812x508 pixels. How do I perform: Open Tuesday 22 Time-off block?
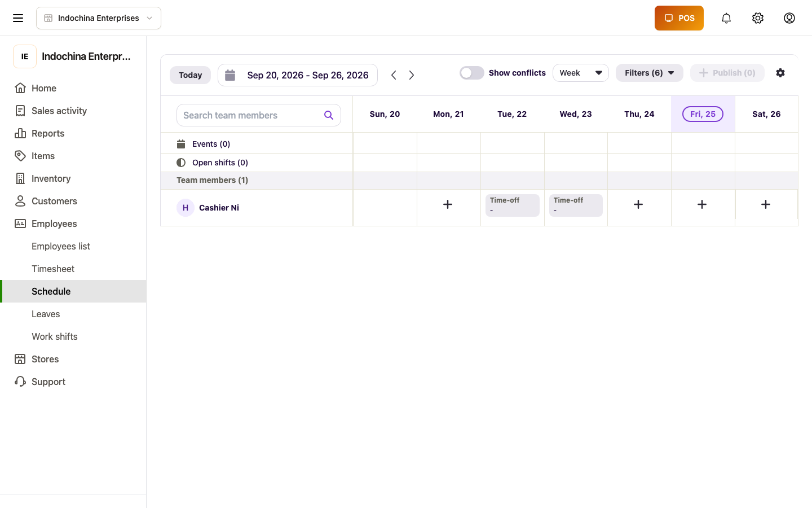tap(513, 205)
